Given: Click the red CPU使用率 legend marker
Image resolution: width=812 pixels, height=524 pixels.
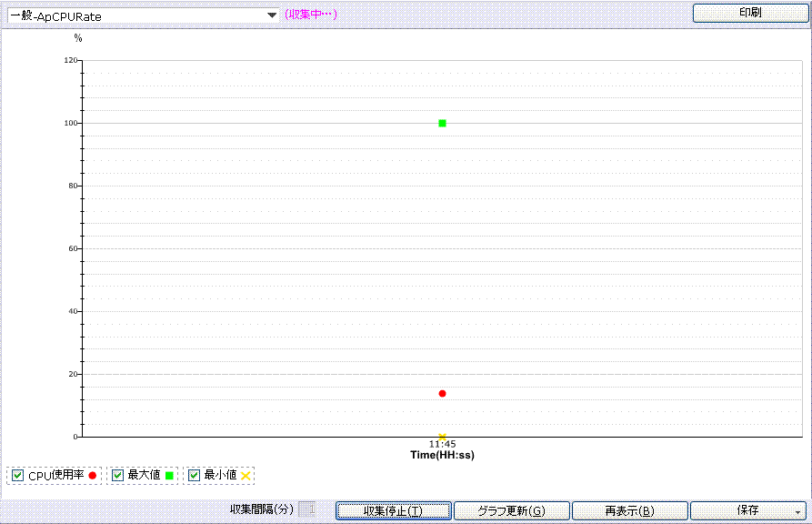Looking at the screenshot, I should click(x=93, y=475).
